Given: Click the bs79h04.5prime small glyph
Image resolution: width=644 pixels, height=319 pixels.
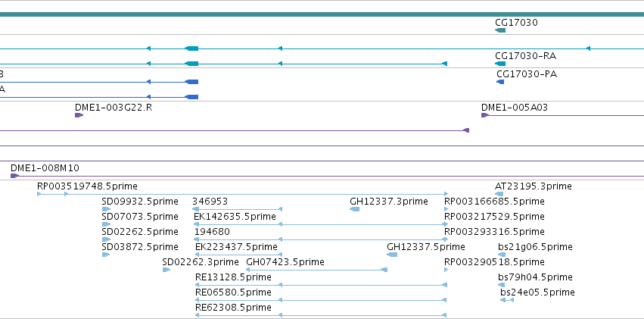Looking at the screenshot, I should (x=501, y=285).
